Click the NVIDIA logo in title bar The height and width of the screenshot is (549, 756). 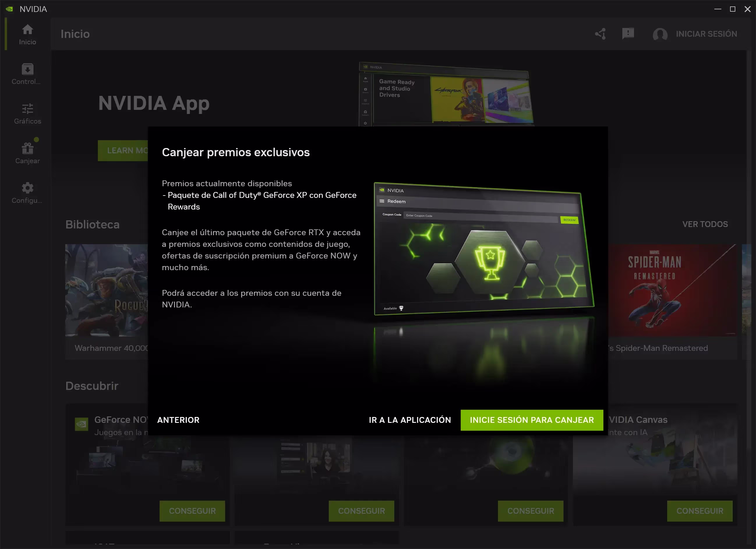[x=9, y=9]
